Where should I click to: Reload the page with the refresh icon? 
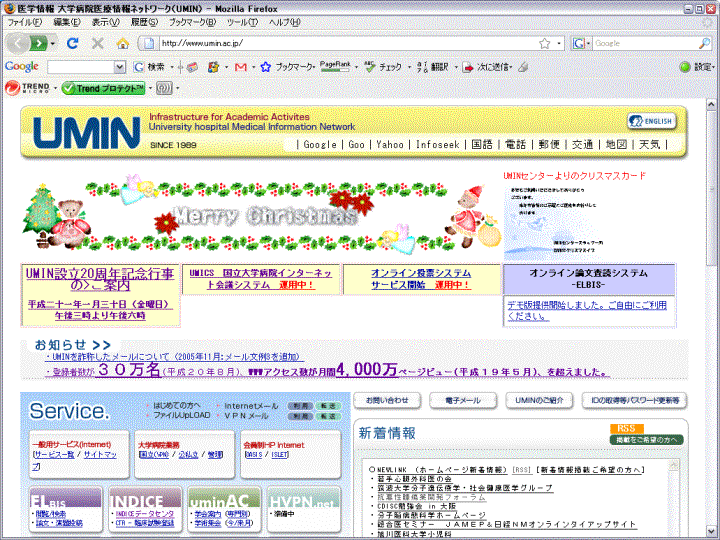pos(72,44)
